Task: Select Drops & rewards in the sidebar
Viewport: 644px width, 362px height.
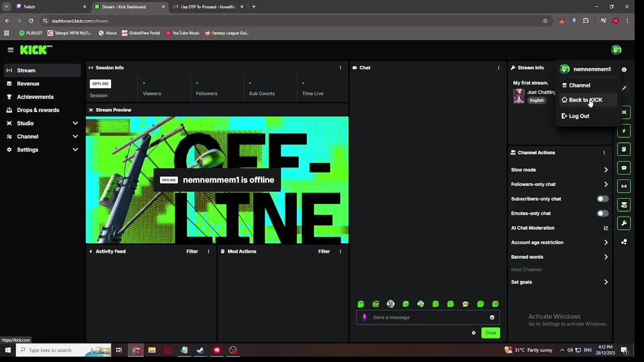Action: point(42,110)
